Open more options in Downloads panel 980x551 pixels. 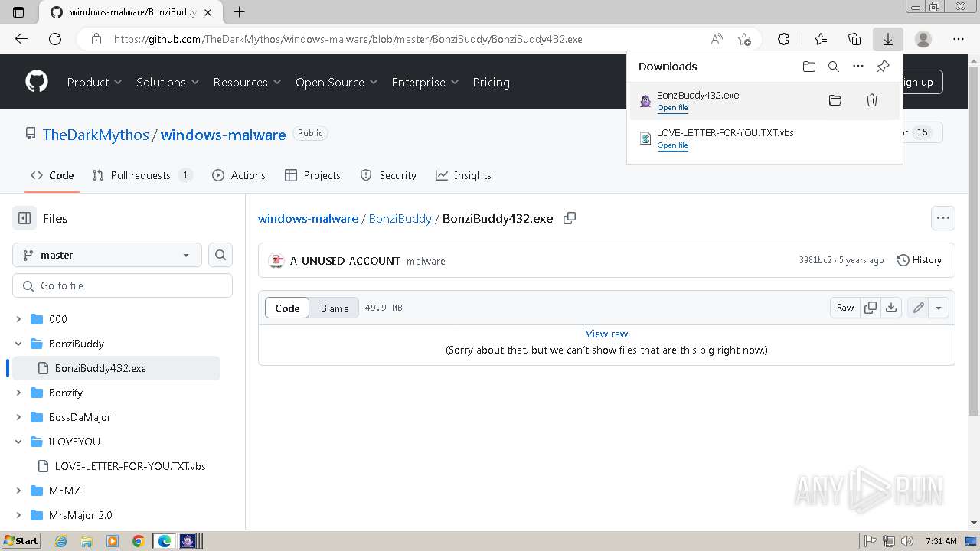click(858, 67)
